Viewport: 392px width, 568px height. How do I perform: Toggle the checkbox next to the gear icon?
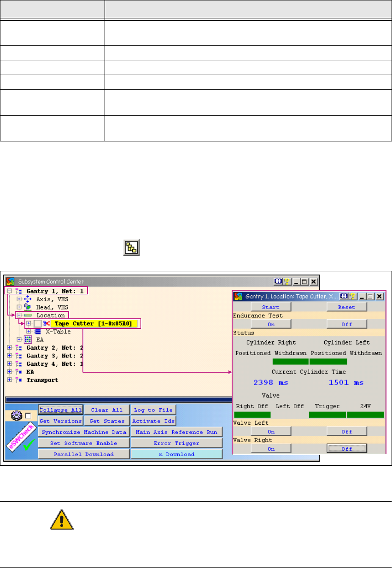click(x=28, y=416)
